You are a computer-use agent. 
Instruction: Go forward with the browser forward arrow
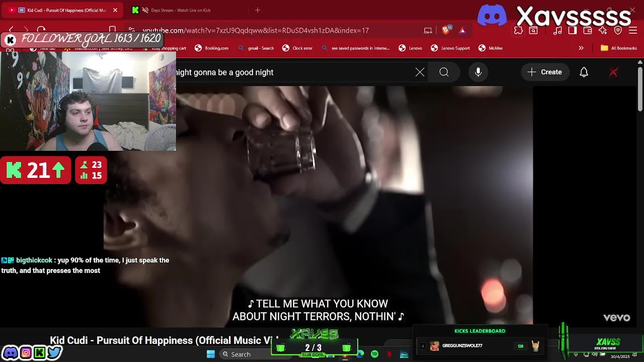click(26, 30)
